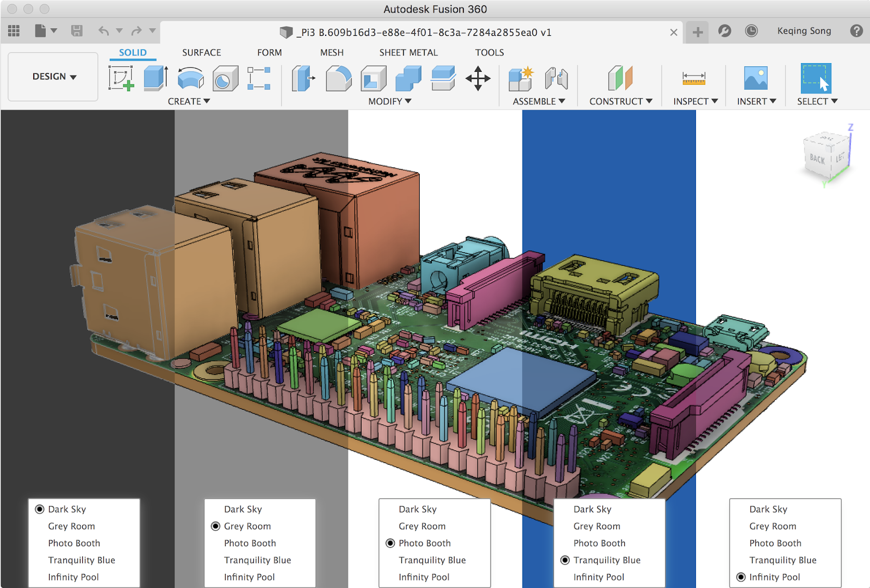
Task: Choose Grey Room in the first environment list
Action: tap(71, 526)
